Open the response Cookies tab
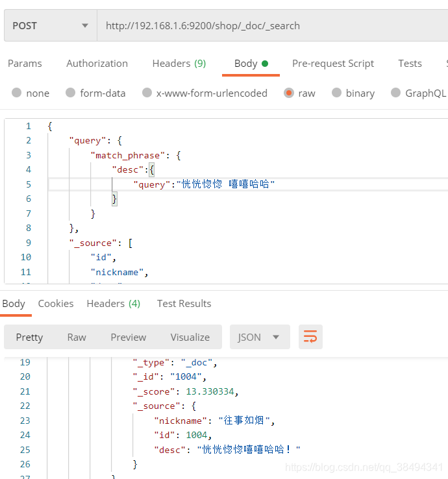The width and height of the screenshot is (448, 479). (56, 303)
